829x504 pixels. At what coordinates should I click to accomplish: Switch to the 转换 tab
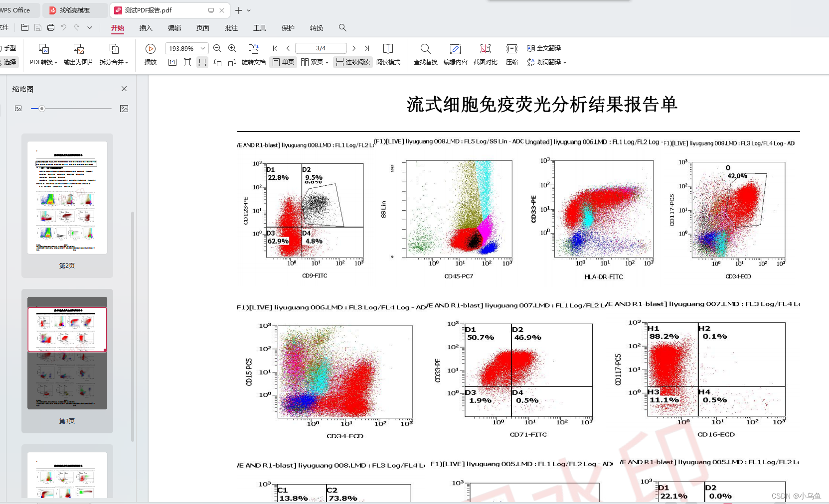[317, 28]
